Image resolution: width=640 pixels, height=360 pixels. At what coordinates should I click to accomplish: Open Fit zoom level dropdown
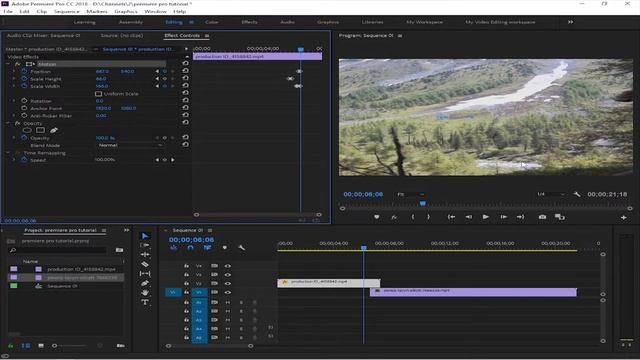point(411,194)
